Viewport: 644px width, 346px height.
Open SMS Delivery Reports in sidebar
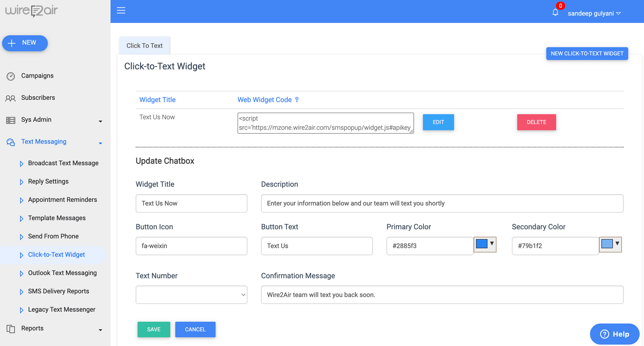click(58, 291)
